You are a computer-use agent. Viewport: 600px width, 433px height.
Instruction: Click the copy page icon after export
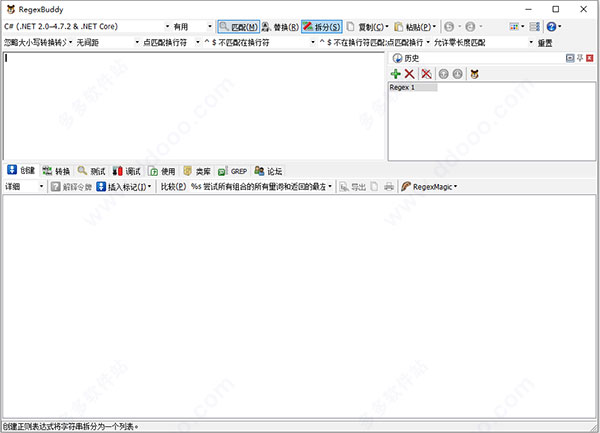pos(375,187)
